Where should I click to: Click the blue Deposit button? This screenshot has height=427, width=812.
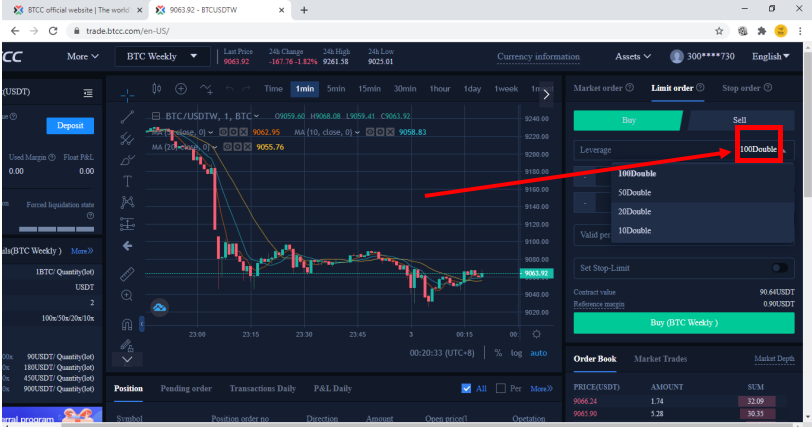click(70, 125)
